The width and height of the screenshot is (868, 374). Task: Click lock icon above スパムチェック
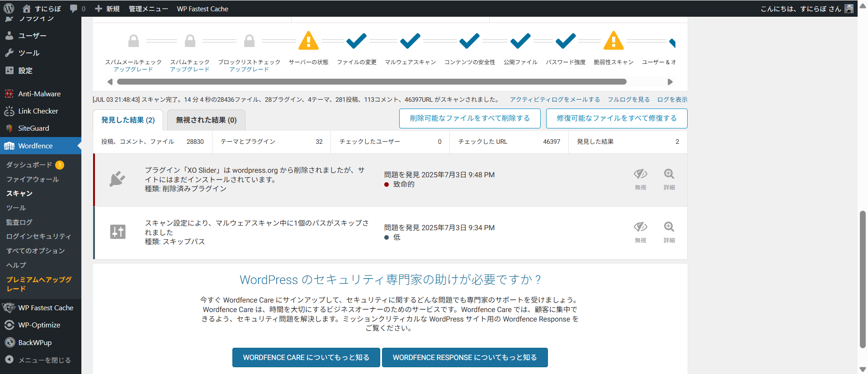point(190,41)
